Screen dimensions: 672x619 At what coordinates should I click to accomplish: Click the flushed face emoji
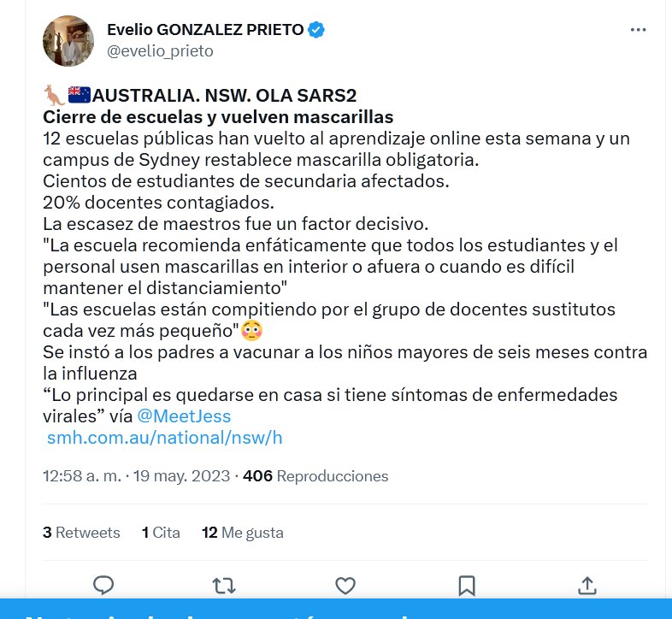251,330
